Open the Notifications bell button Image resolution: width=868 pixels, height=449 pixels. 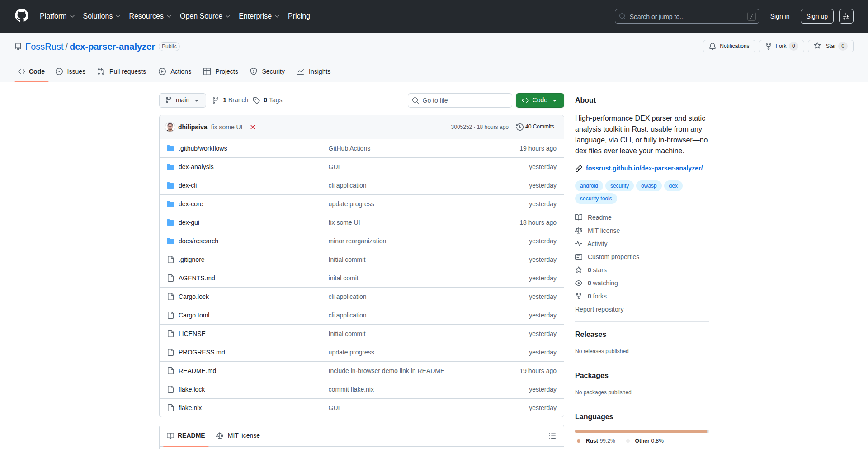(729, 46)
